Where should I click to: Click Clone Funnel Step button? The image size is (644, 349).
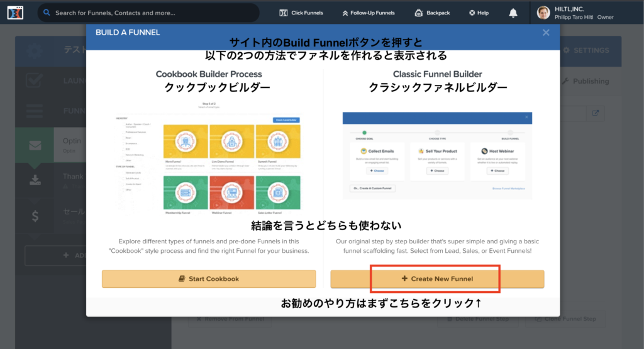pyautogui.click(x=565, y=319)
